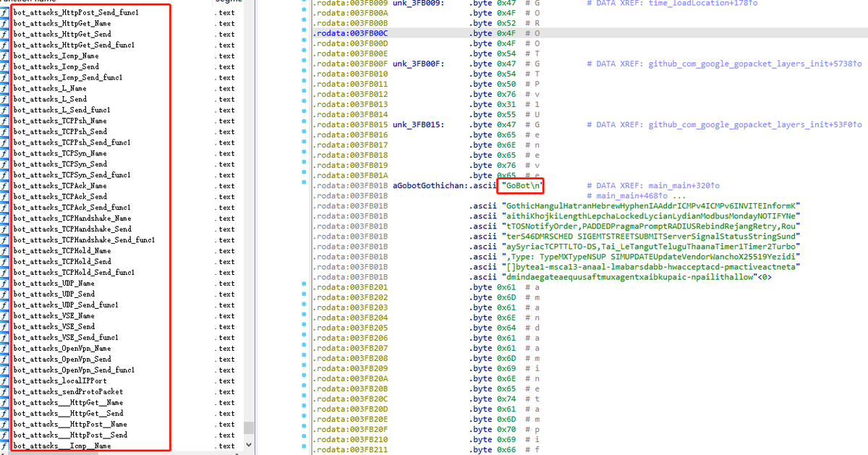This screenshot has height=455, width=868.
Task: Click function icon beside bot_attacks_UDP_Send_func1
Action: click(x=5, y=305)
